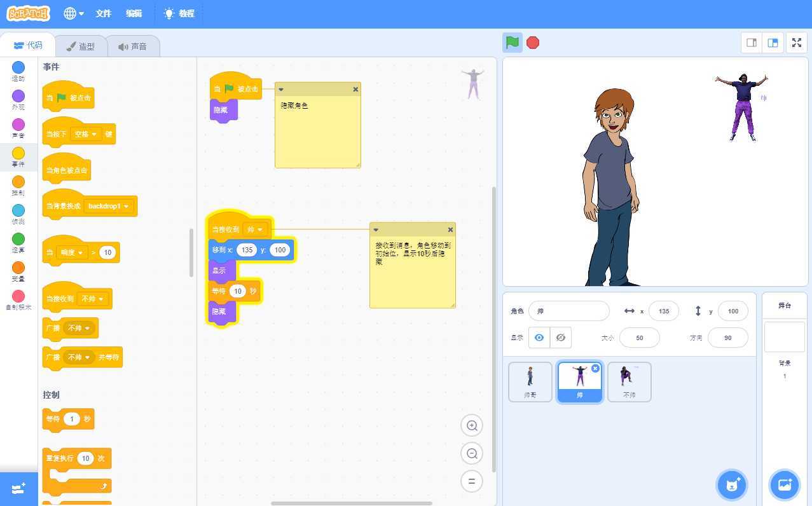Collapse the 隐藏角色 comment with its arrow

point(281,90)
